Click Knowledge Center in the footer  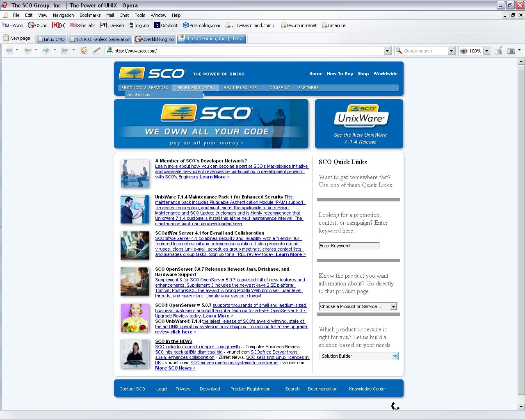tap(367, 389)
